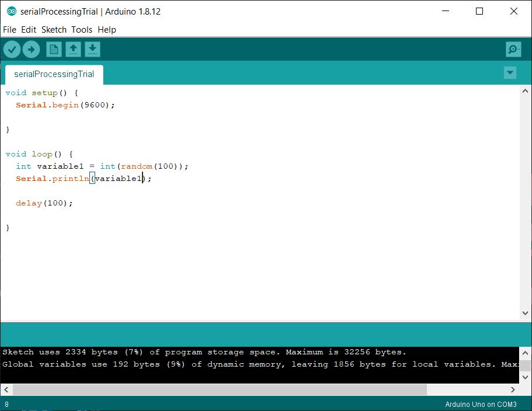Click console scrollbar up arrow
This screenshot has width=532, height=411.
point(525,353)
